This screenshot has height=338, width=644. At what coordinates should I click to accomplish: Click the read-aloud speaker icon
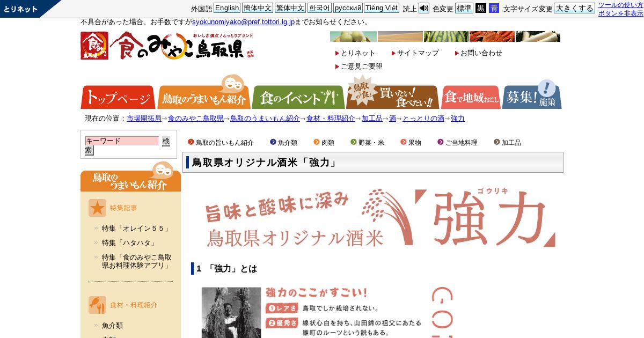[x=423, y=8]
